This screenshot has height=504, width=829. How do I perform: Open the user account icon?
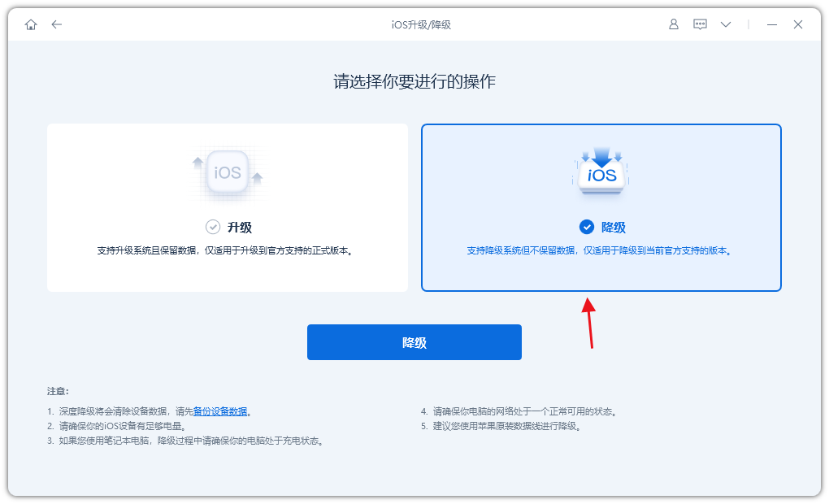[x=673, y=24]
